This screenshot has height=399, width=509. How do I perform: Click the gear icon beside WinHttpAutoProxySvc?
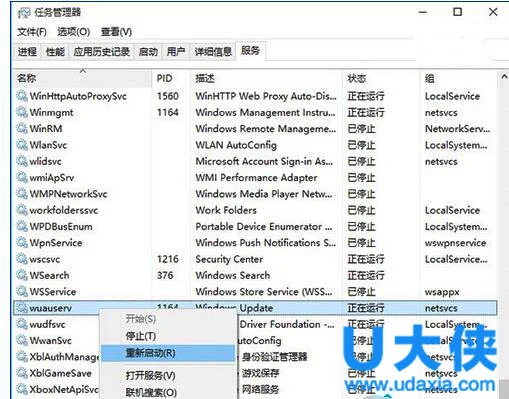coord(22,96)
